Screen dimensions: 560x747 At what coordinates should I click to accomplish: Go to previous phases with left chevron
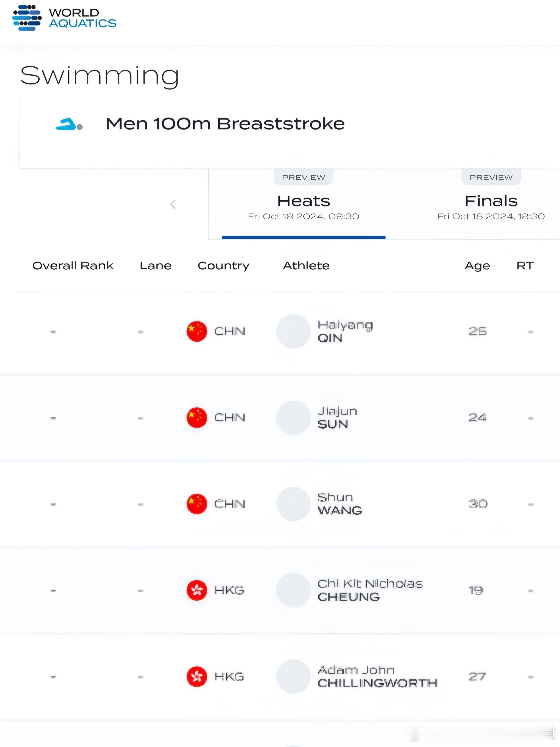[x=173, y=204]
